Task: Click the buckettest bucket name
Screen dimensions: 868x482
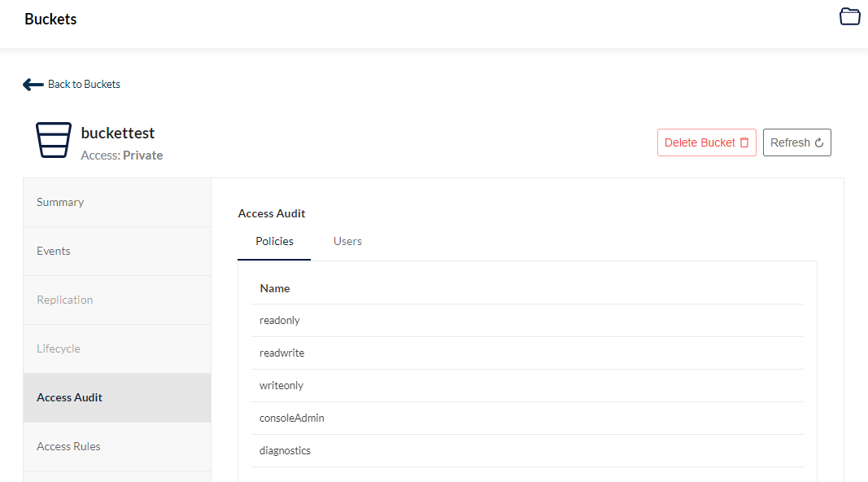Action: (117, 133)
